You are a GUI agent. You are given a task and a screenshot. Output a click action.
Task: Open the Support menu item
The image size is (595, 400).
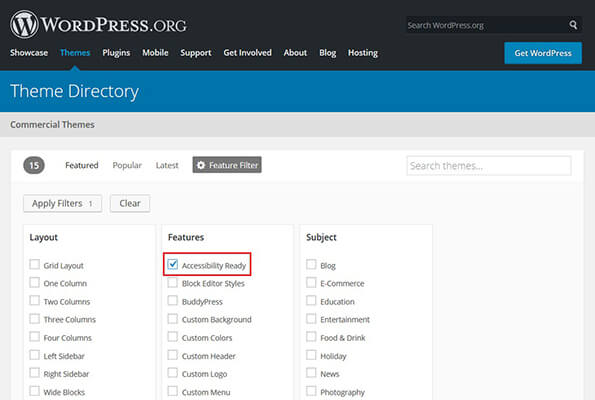point(196,53)
